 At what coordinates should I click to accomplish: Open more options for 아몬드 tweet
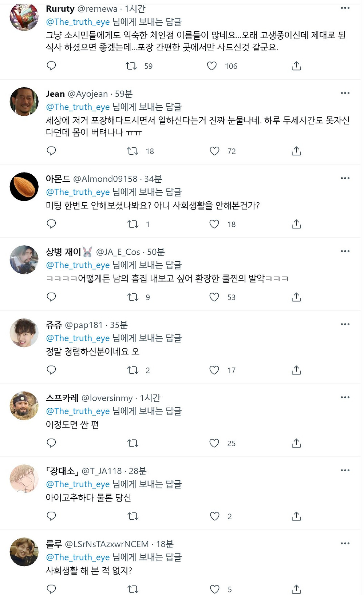tap(345, 178)
